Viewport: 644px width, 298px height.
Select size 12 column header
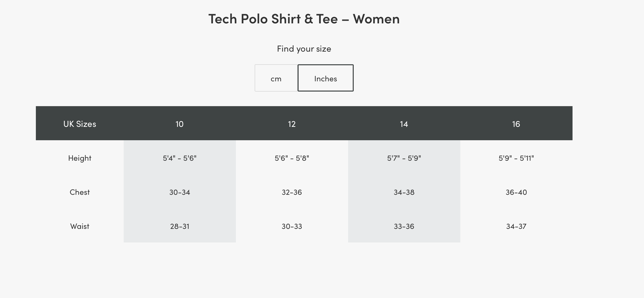(x=292, y=123)
